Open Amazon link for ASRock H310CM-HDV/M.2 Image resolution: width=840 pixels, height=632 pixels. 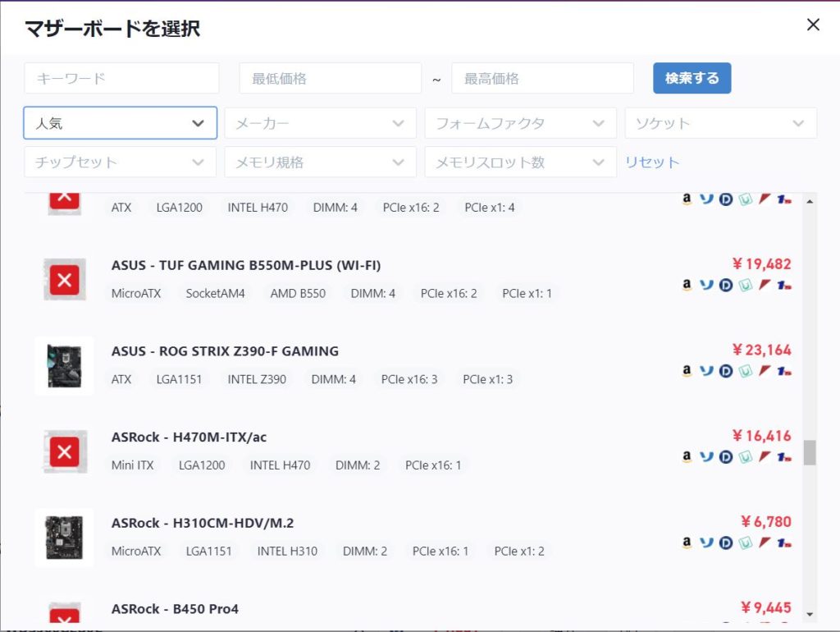(687, 542)
